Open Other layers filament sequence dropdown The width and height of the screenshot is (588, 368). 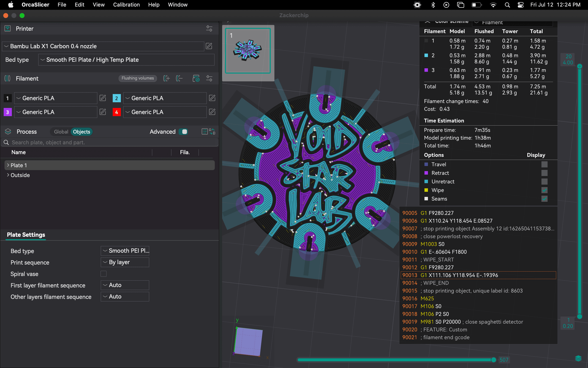click(x=125, y=296)
